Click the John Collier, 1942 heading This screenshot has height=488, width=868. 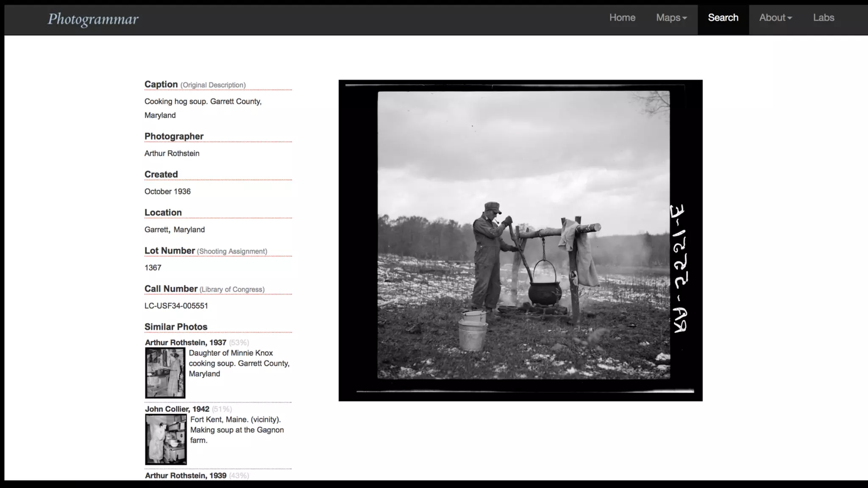pyautogui.click(x=177, y=409)
